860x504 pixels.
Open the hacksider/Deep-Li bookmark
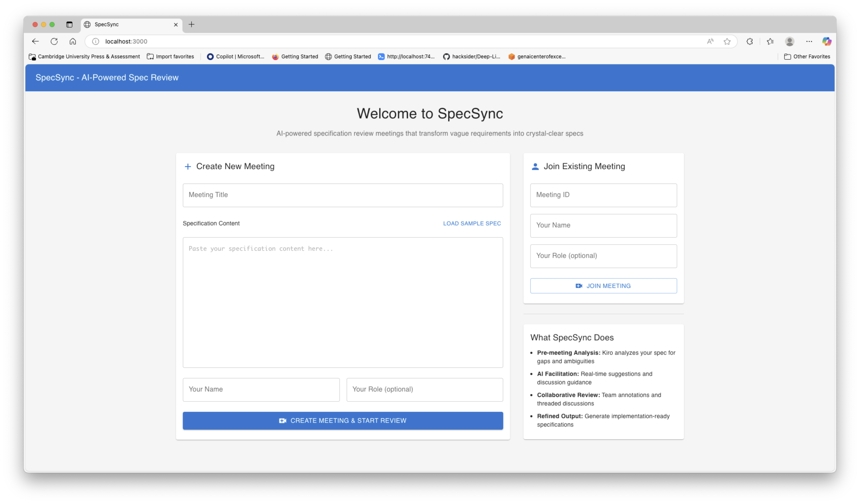click(472, 57)
